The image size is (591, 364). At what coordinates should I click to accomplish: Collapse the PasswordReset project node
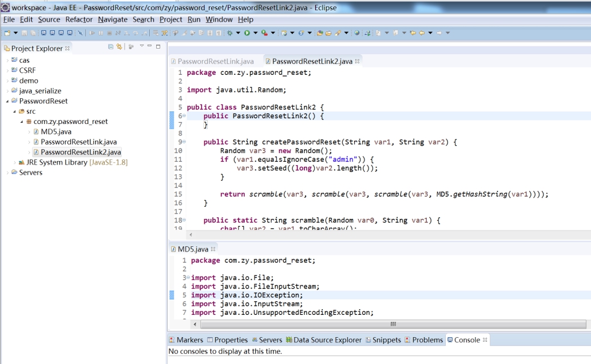click(x=7, y=101)
